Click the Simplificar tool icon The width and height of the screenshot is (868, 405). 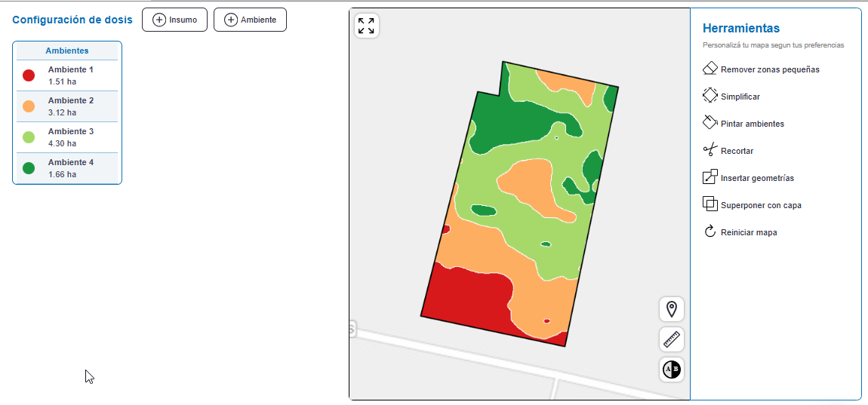pos(709,96)
